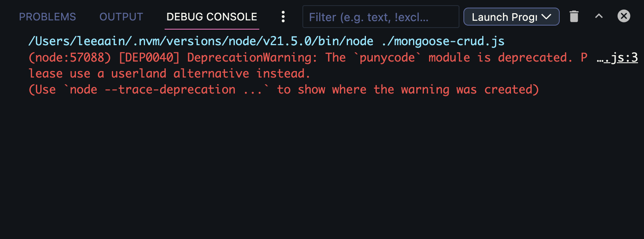Select the DEBUG CONSOLE tab
644x239 pixels.
(212, 17)
